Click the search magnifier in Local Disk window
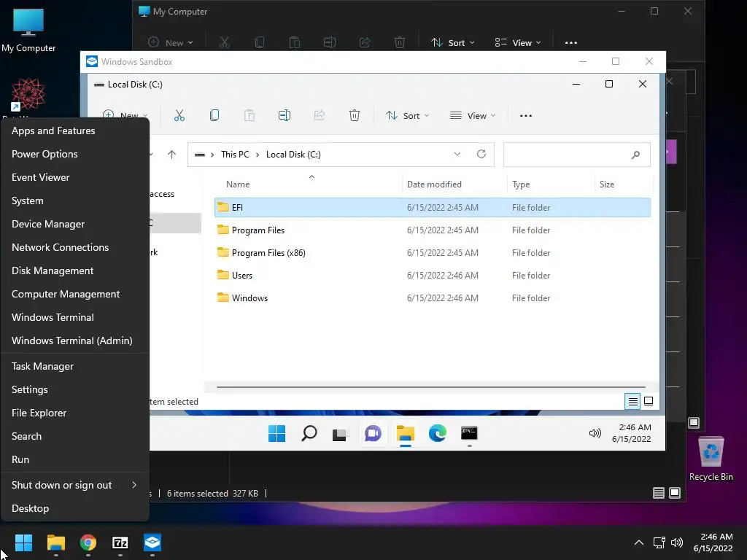This screenshot has height=560, width=747. 635,155
